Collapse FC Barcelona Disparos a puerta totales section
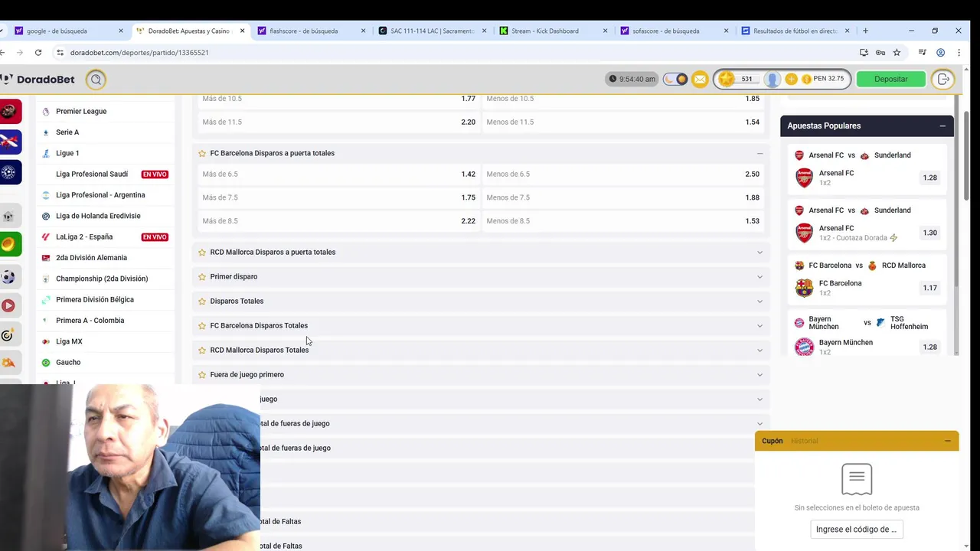980x551 pixels. [759, 153]
